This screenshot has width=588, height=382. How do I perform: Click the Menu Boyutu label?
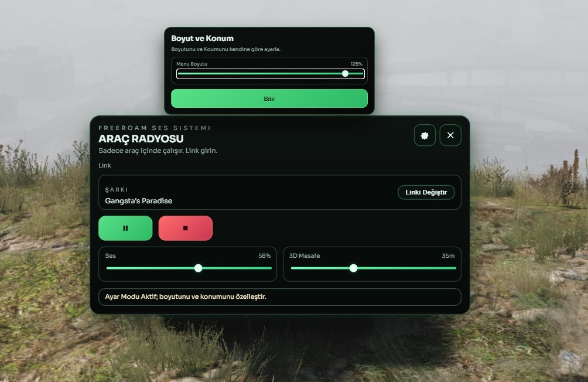coord(192,64)
